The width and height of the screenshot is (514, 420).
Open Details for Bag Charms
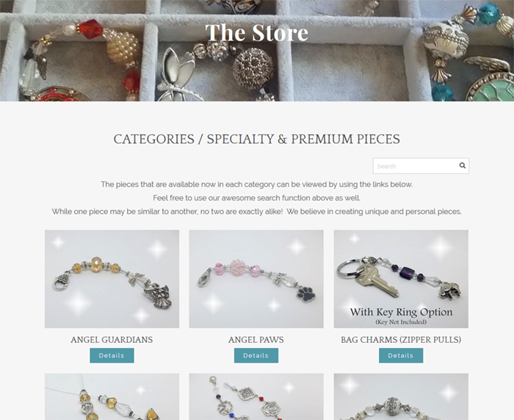tap(401, 355)
